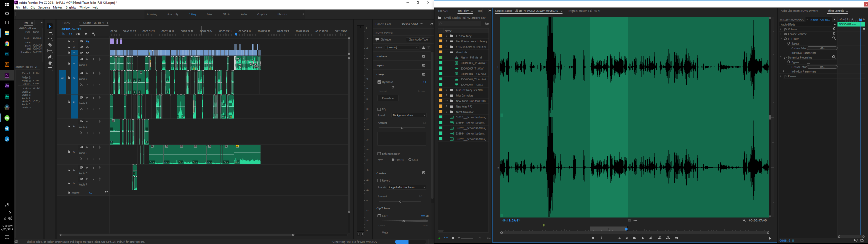Switch to the Lumetri Color tab
The width and height of the screenshot is (868, 244).
(383, 24)
